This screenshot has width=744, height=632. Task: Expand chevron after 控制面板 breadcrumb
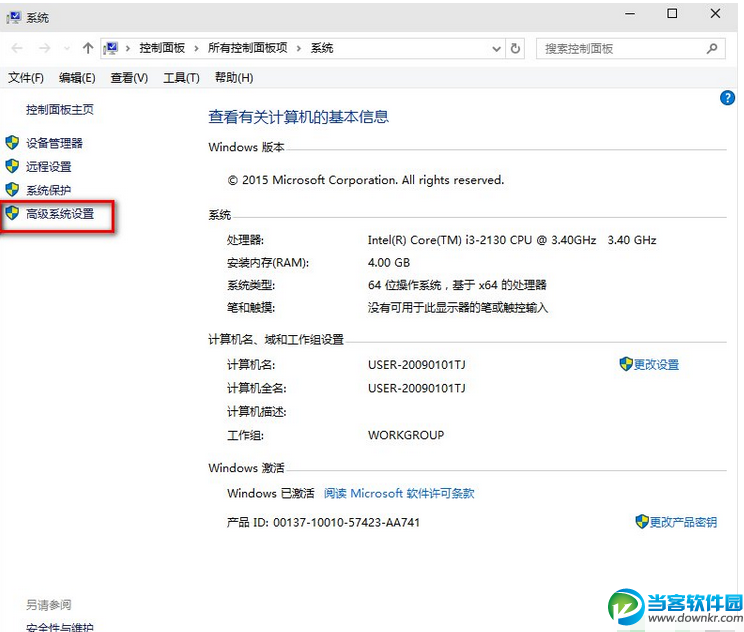point(196,48)
